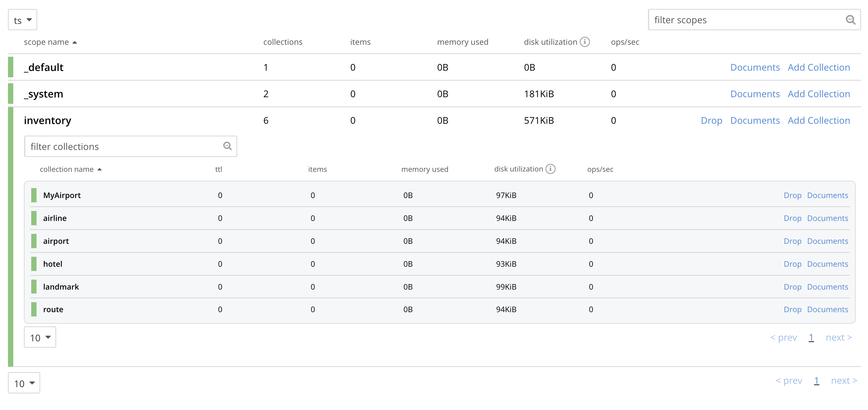The width and height of the screenshot is (868, 410).
Task: Sort by collection name arrow
Action: [100, 169]
